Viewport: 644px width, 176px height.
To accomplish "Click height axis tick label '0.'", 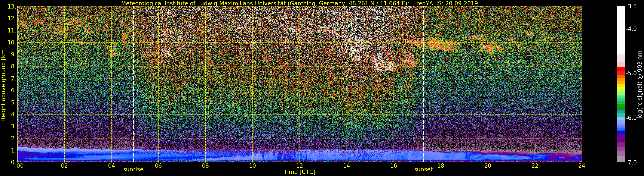I will click(x=13, y=162).
